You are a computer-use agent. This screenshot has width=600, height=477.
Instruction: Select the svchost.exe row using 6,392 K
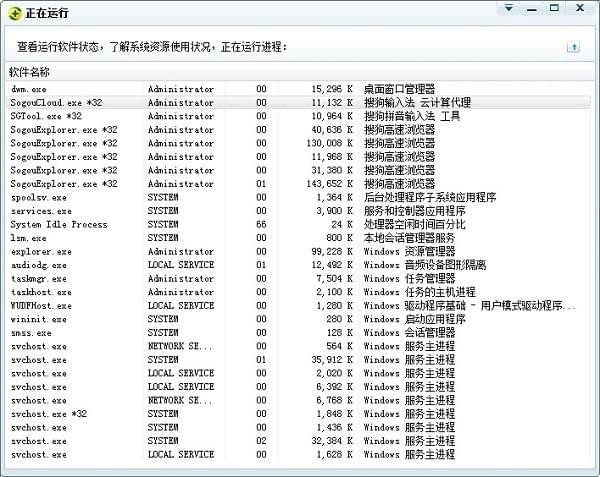click(x=300, y=387)
